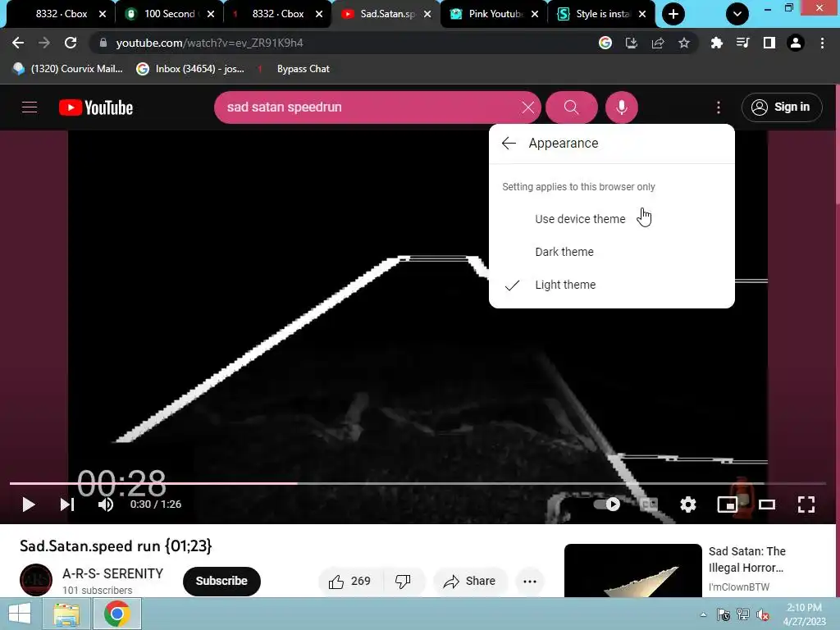Share this video
Image resolution: width=840 pixels, height=630 pixels.
469,582
